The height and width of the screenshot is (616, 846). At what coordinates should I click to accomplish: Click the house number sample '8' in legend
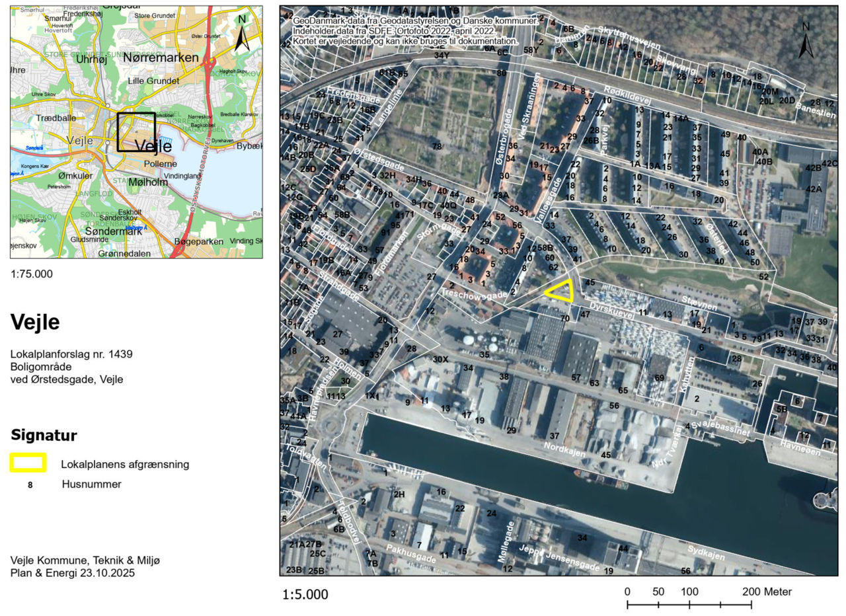tap(28, 484)
